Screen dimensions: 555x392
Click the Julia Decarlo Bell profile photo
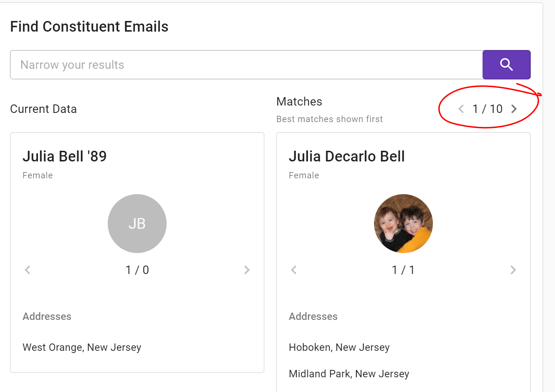click(x=403, y=224)
